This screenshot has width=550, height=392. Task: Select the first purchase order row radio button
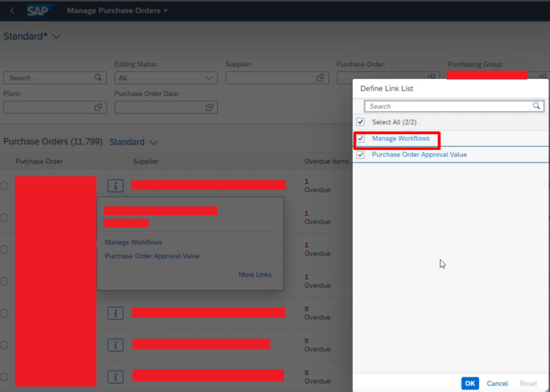coord(4,186)
